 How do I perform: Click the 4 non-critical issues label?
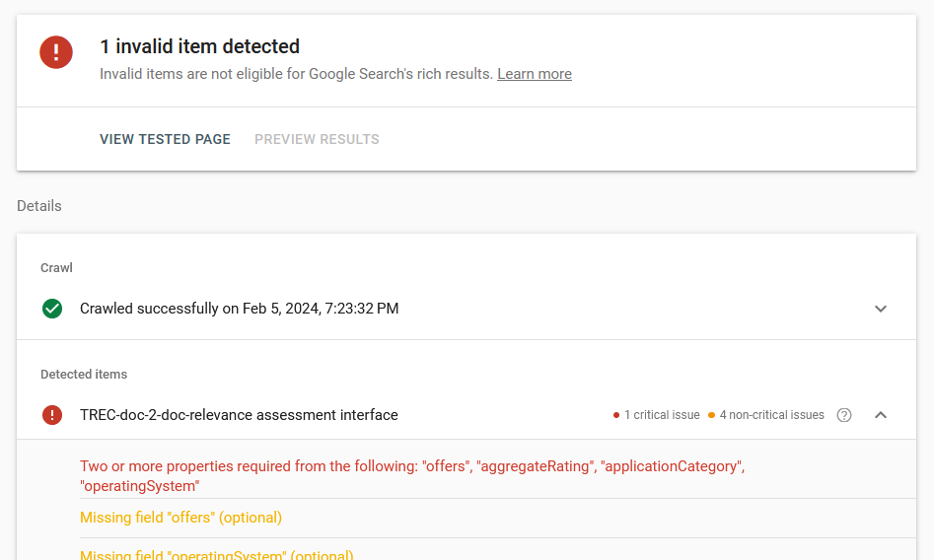click(771, 415)
